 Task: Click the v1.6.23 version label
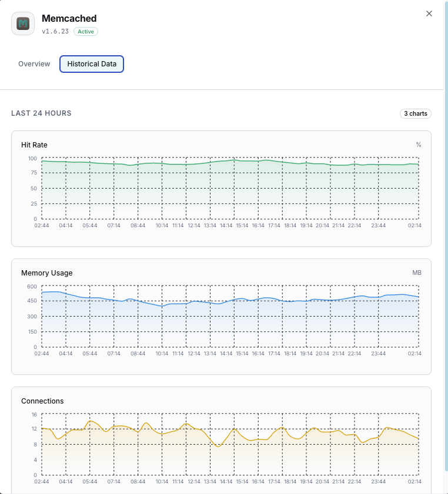(x=55, y=31)
